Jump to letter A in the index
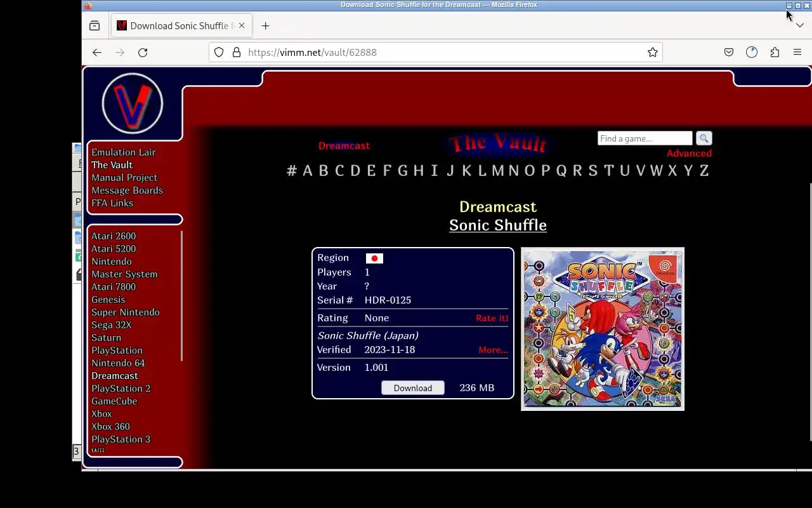 tap(308, 170)
